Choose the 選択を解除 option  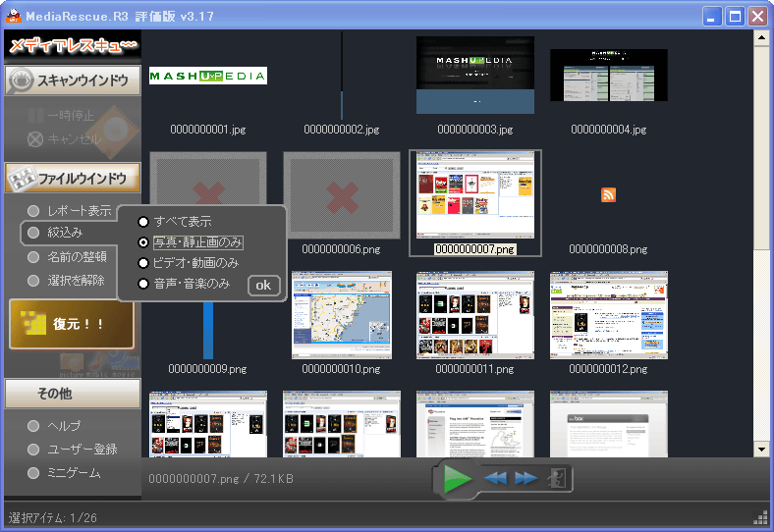pos(66,281)
